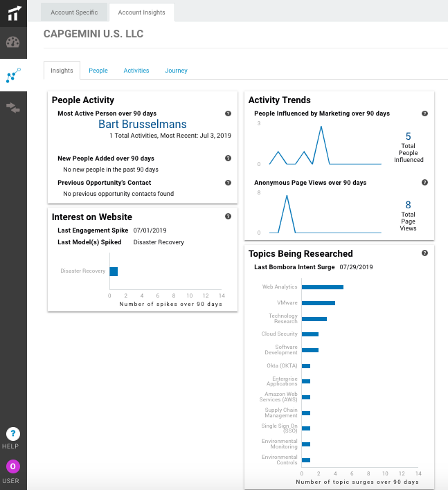Click the Anonymous Page Views line chart

tap(325, 214)
